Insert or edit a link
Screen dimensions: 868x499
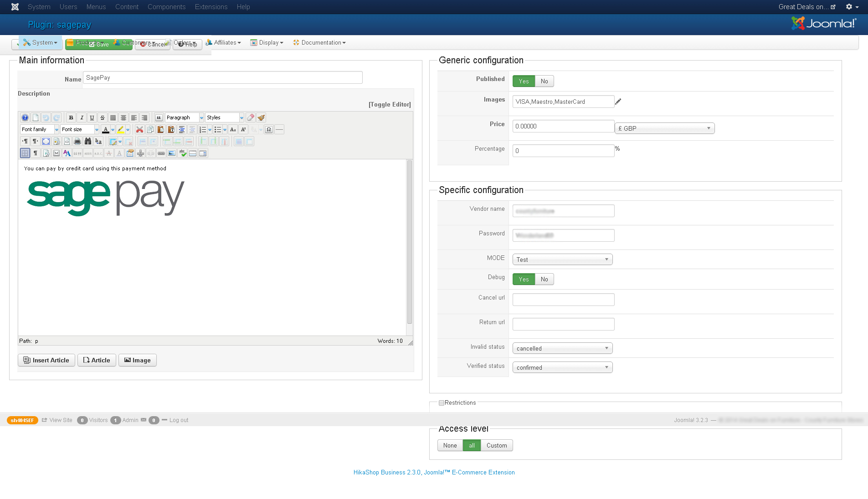point(161,153)
